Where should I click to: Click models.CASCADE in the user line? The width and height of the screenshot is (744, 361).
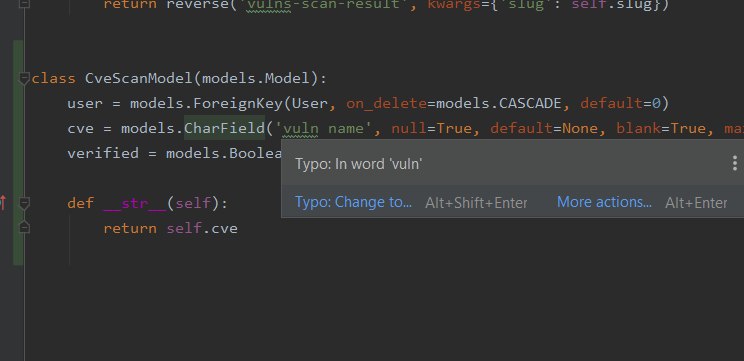click(x=499, y=103)
